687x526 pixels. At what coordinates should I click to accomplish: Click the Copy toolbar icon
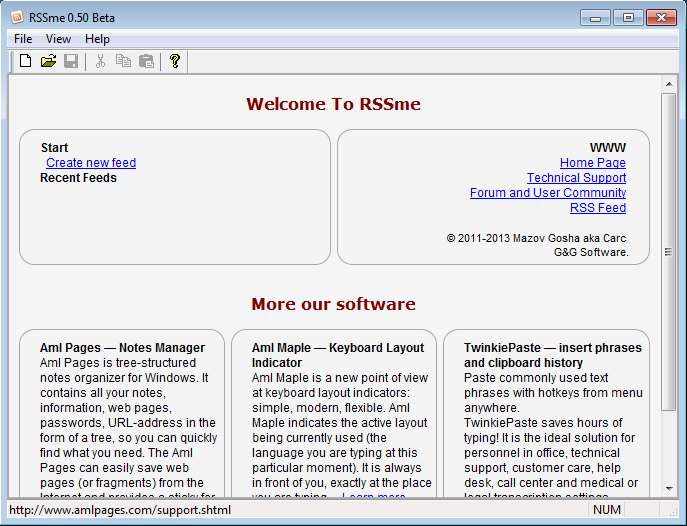[x=123, y=62]
